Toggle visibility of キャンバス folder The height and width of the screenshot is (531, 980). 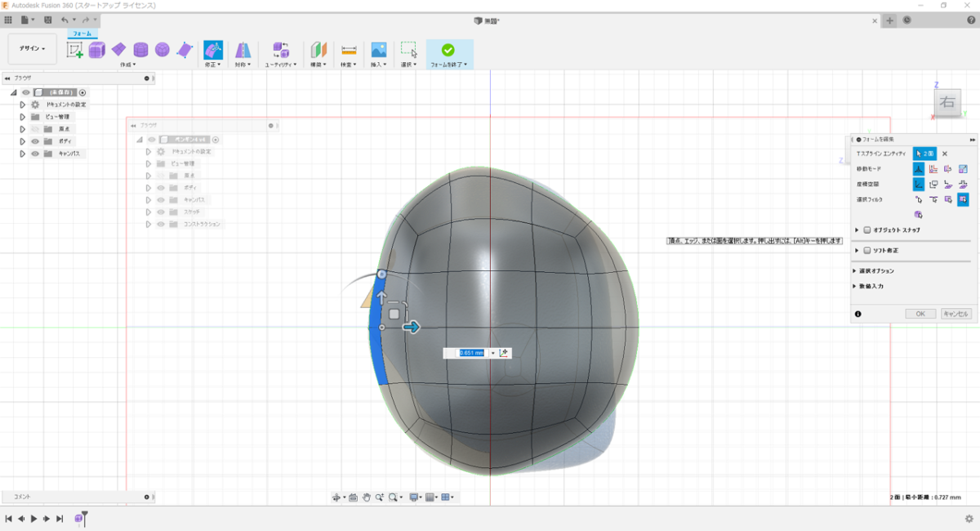[35, 154]
